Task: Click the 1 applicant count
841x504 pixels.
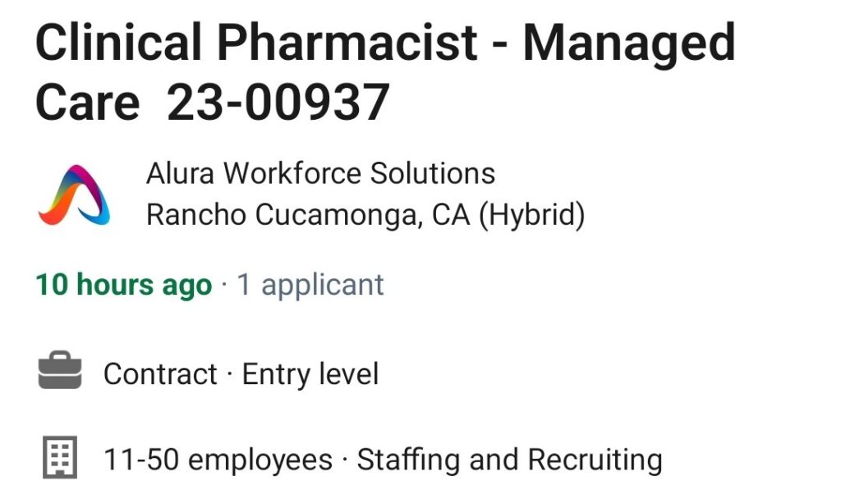Action: [x=310, y=285]
